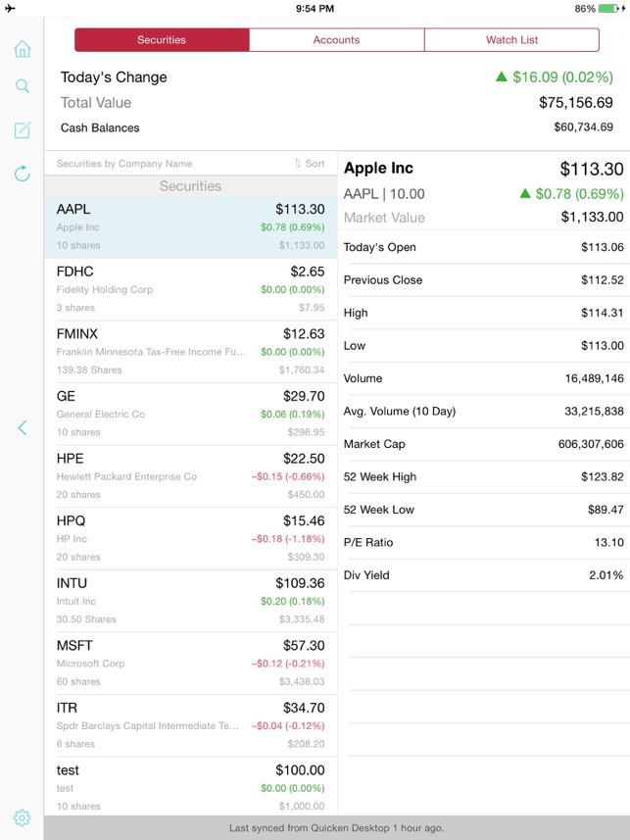Viewport: 630px width, 840px height.
Task: Choose the MSFT Microsoft Corp row
Action: (x=190, y=663)
